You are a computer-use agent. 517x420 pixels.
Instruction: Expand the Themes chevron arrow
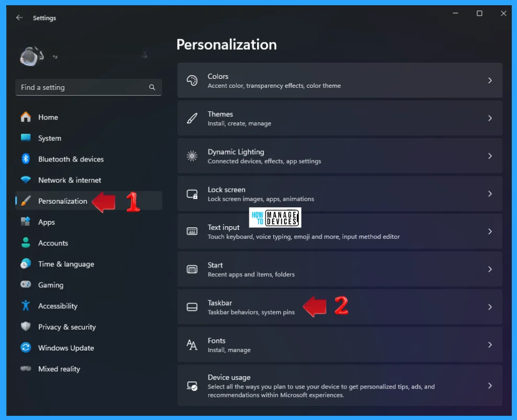pyautogui.click(x=490, y=118)
